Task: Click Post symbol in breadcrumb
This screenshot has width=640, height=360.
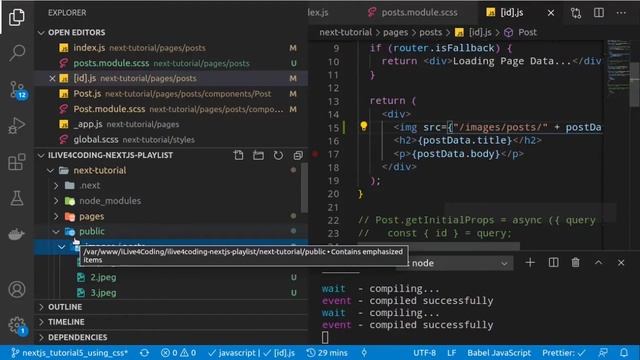Action: coord(520,33)
